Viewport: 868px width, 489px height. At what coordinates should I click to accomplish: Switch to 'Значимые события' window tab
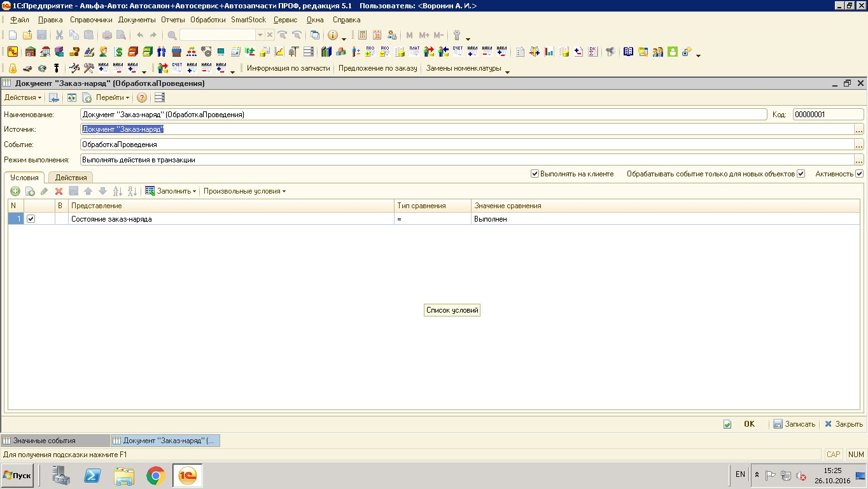point(55,441)
